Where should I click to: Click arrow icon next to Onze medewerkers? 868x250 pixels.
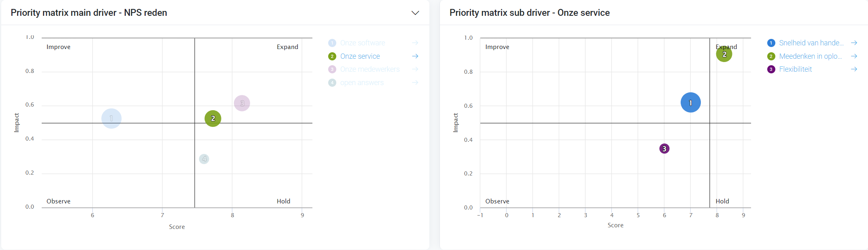coord(415,69)
